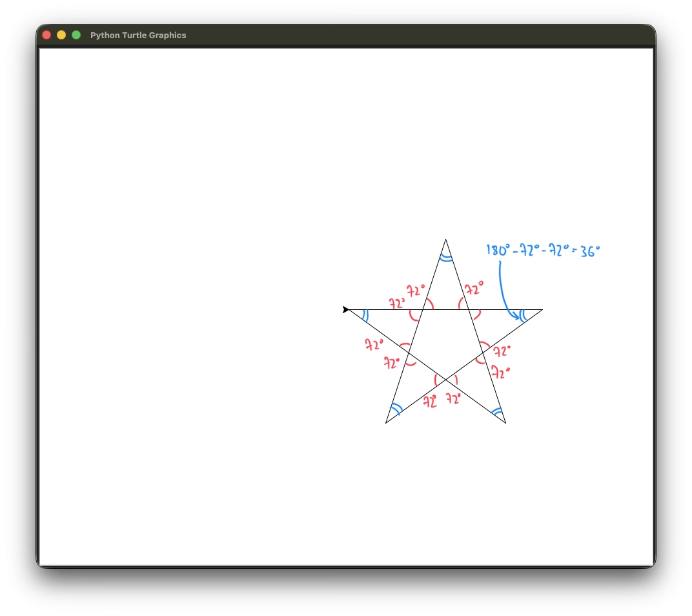The image size is (692, 616).
Task: Click blue angle arc at bottom-right tip
Action: tap(496, 411)
